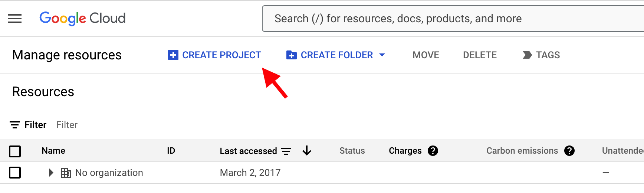644x193 pixels.
Task: Open the Charges help question mark
Action: coord(433,151)
